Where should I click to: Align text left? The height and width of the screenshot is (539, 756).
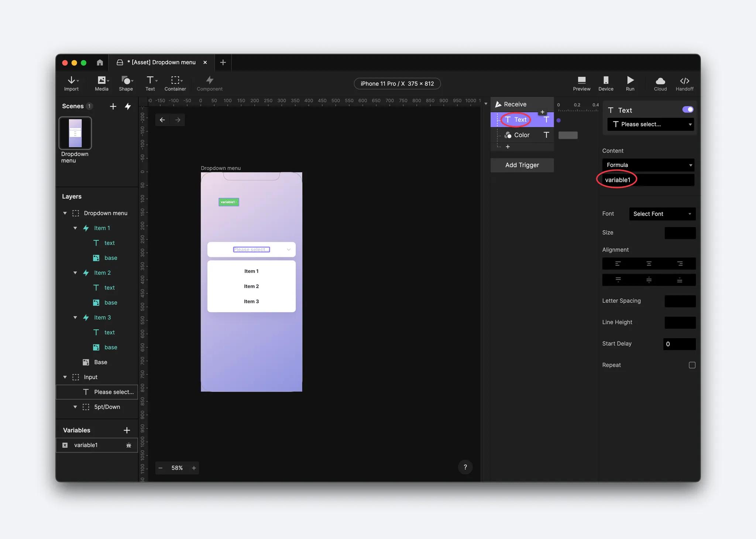(618, 264)
